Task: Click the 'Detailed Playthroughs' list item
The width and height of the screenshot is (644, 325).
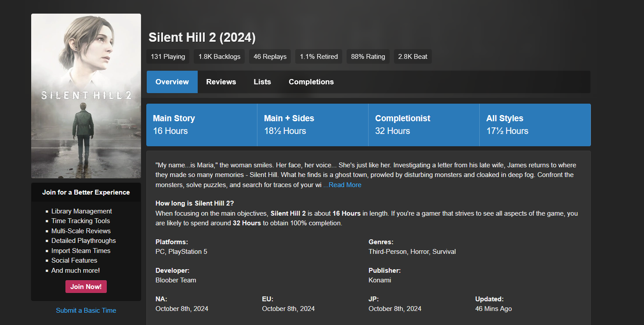Action: [83, 241]
